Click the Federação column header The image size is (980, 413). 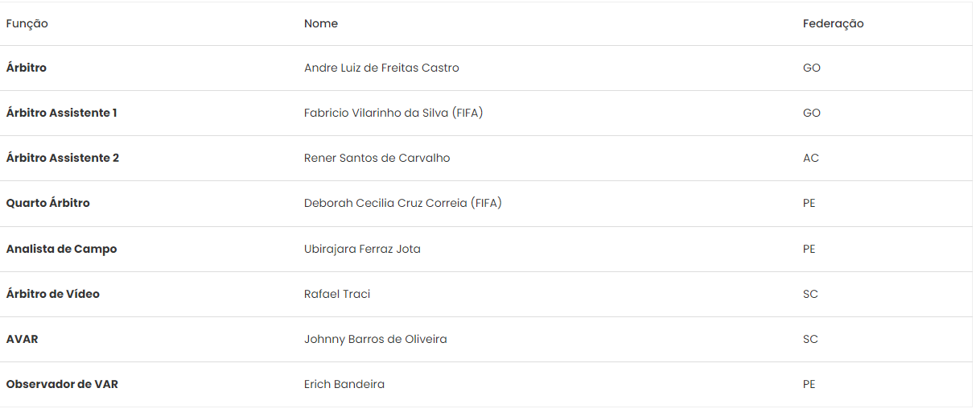point(833,24)
